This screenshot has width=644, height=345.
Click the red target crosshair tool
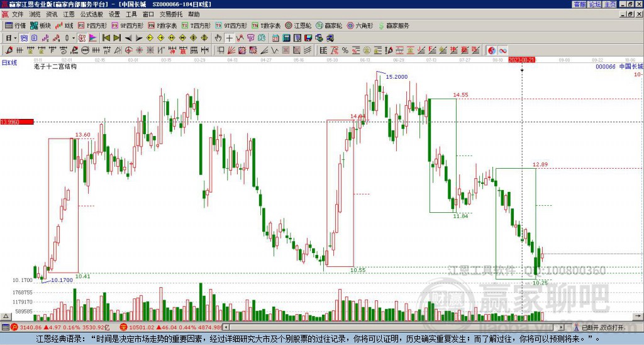(x=128, y=50)
